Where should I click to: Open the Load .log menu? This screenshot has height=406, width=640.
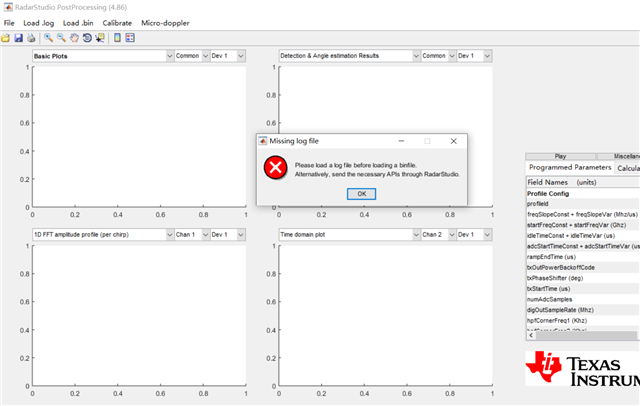pyautogui.click(x=38, y=23)
